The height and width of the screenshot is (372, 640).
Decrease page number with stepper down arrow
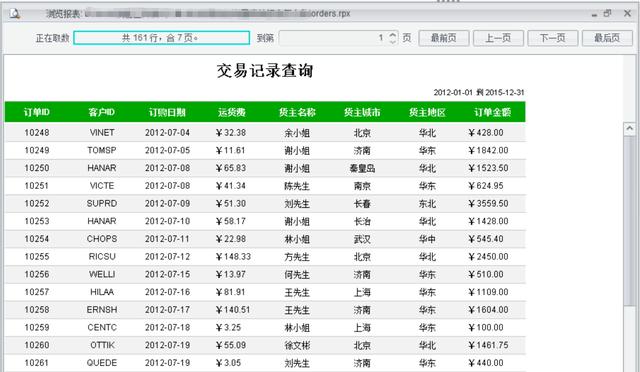point(393,42)
